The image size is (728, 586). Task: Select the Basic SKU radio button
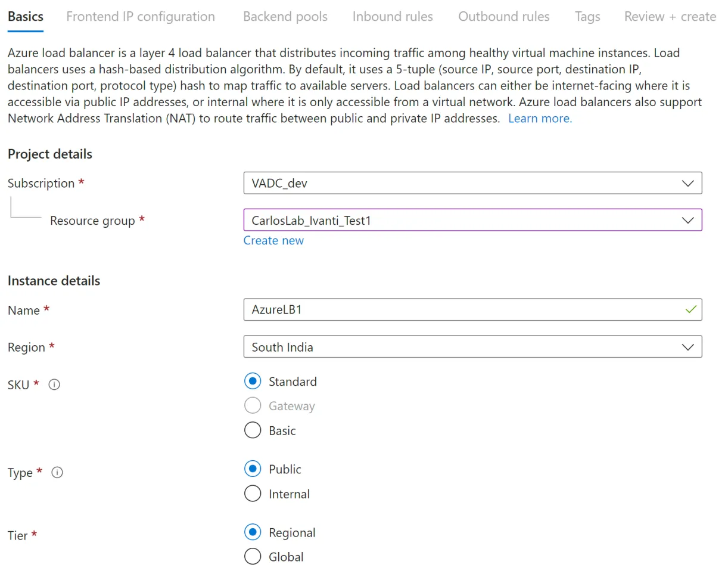click(x=253, y=430)
